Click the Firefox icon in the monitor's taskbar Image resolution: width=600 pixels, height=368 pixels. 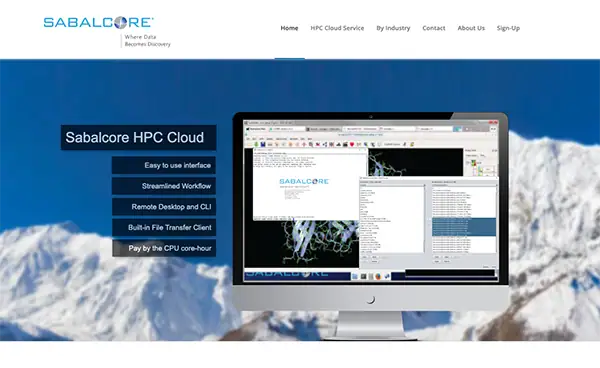pos(378,276)
